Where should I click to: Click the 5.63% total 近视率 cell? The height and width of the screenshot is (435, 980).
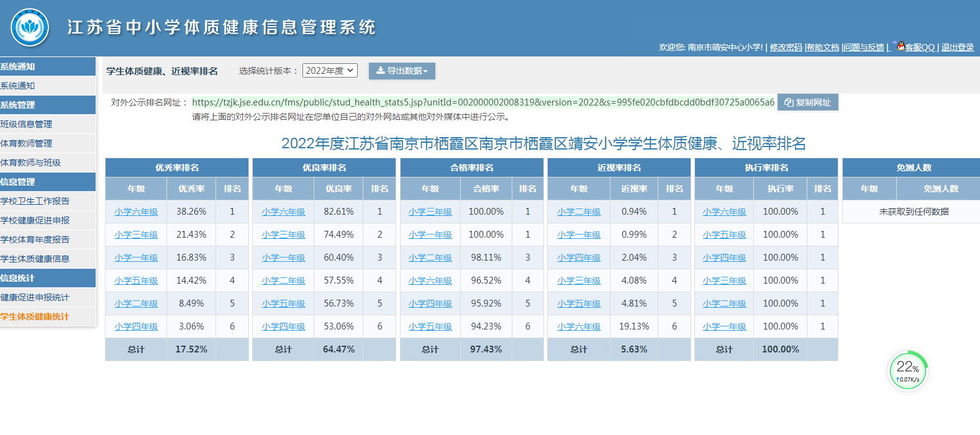click(634, 349)
